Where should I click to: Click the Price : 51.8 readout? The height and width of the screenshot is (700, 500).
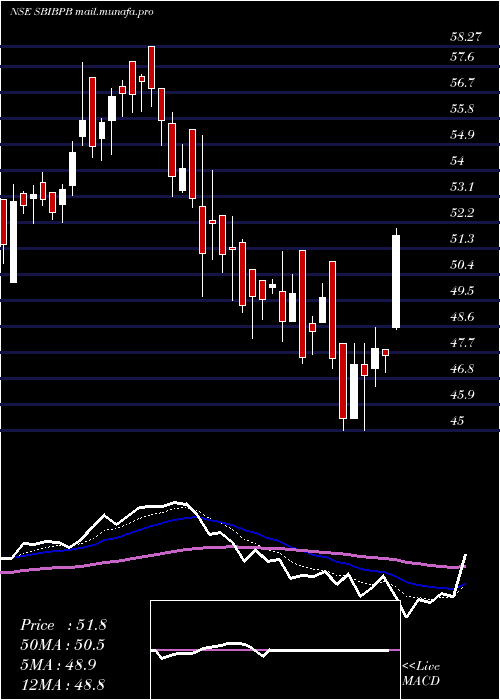point(63,625)
